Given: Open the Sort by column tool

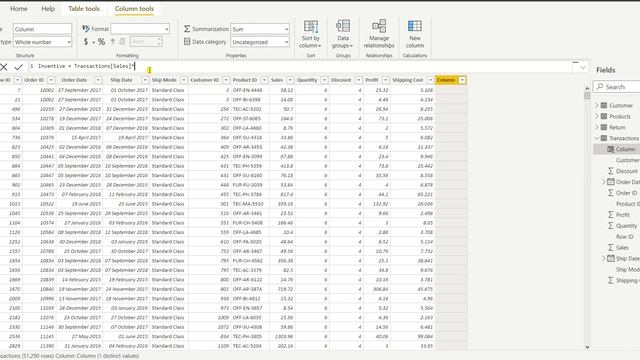Looking at the screenshot, I should pyautogui.click(x=311, y=34).
